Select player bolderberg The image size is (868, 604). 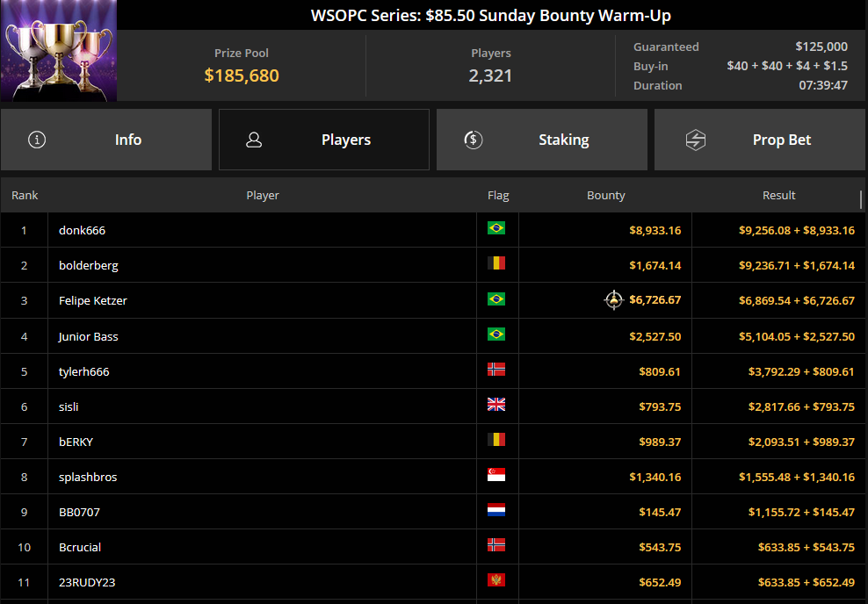[89, 265]
